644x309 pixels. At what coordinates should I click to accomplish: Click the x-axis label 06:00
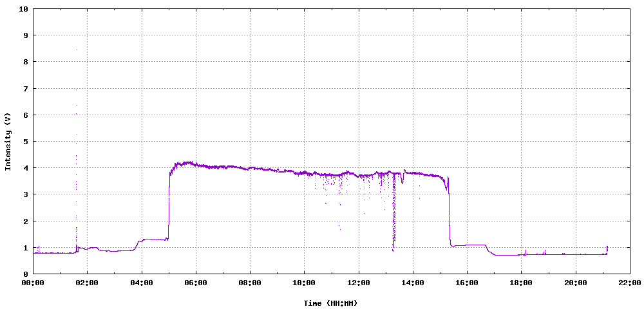(x=196, y=283)
